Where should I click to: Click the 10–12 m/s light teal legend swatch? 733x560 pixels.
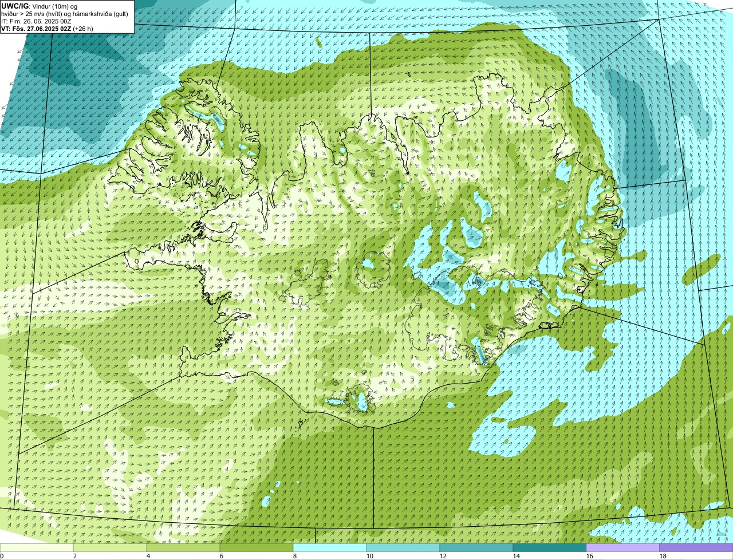[403, 547]
